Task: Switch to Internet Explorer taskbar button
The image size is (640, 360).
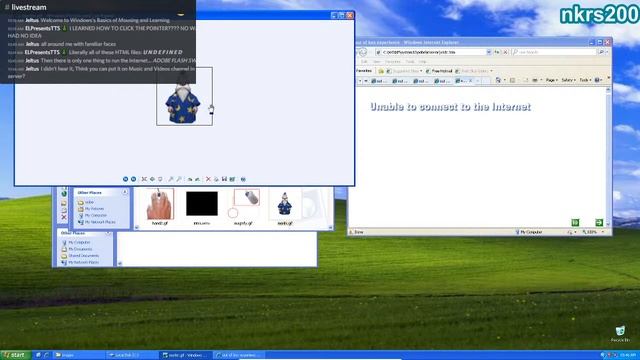Action: click(238, 355)
